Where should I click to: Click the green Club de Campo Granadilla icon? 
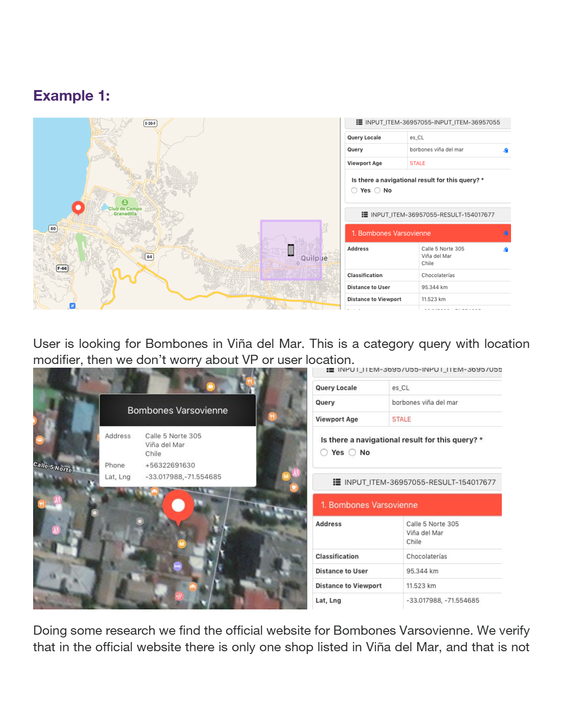tap(125, 202)
